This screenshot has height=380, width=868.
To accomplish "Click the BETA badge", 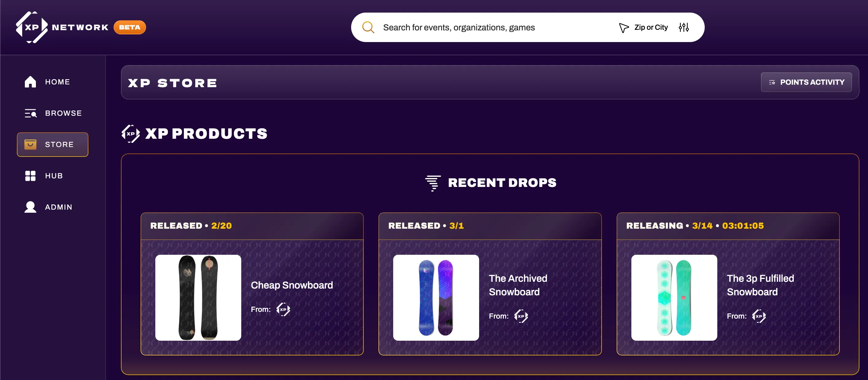I will tap(130, 27).
